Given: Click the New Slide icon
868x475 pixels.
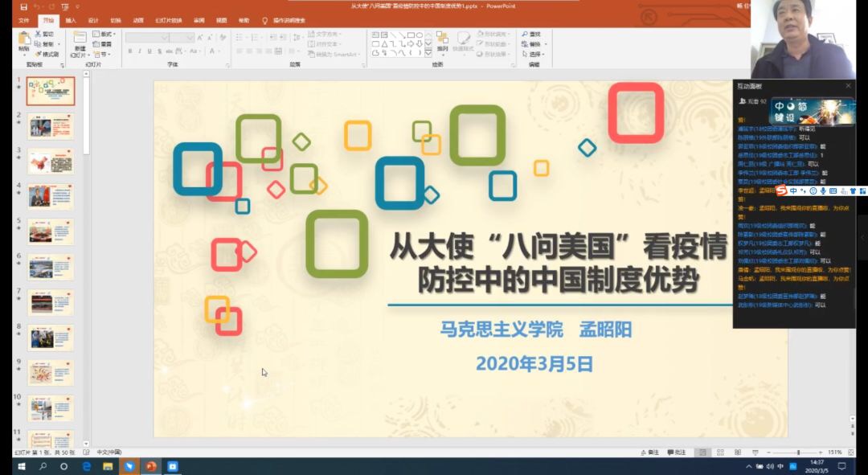Looking at the screenshot, I should 79,42.
